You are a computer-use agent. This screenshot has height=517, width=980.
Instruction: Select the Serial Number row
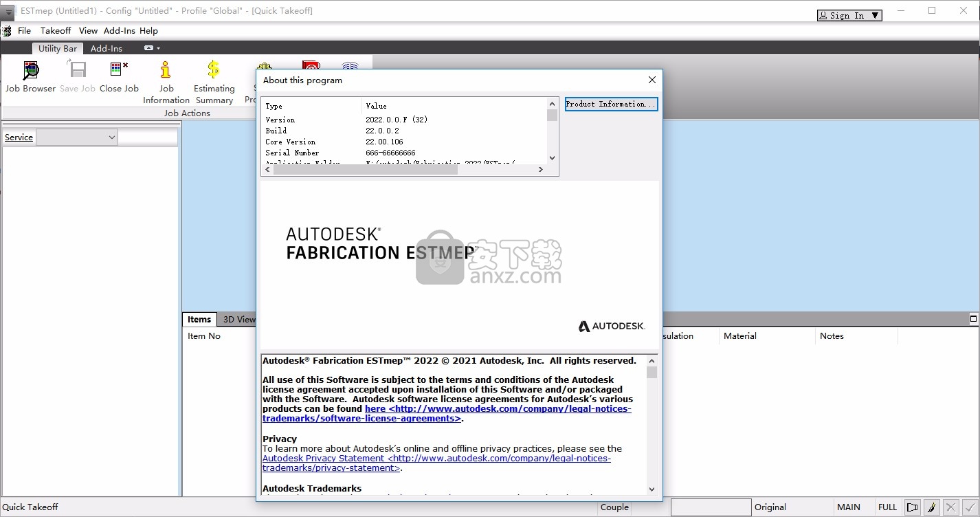[404, 153]
